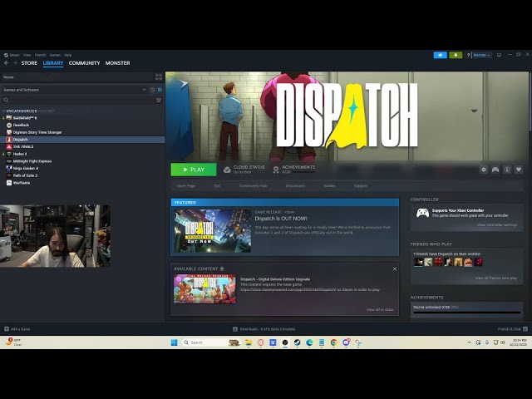The width and height of the screenshot is (532, 399).
Task: Toggle ready-to-play filter in library sidebar
Action: tap(160, 89)
